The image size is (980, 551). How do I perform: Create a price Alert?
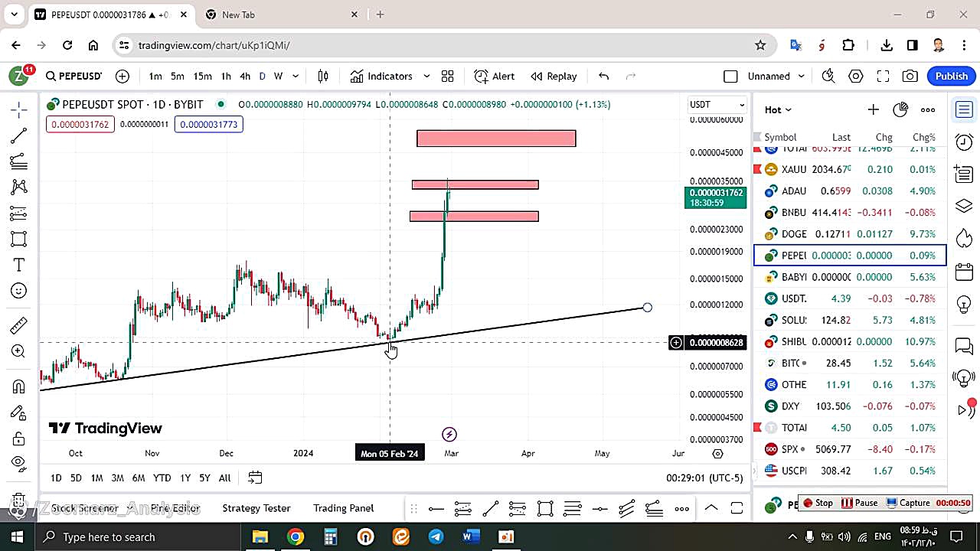coord(494,76)
